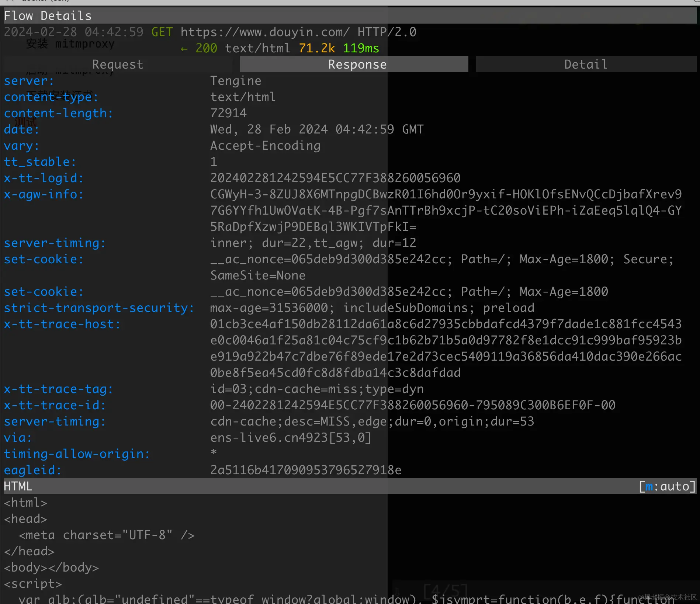Click the SameSite=None cookie text
The width and height of the screenshot is (700, 604).
coord(258,275)
